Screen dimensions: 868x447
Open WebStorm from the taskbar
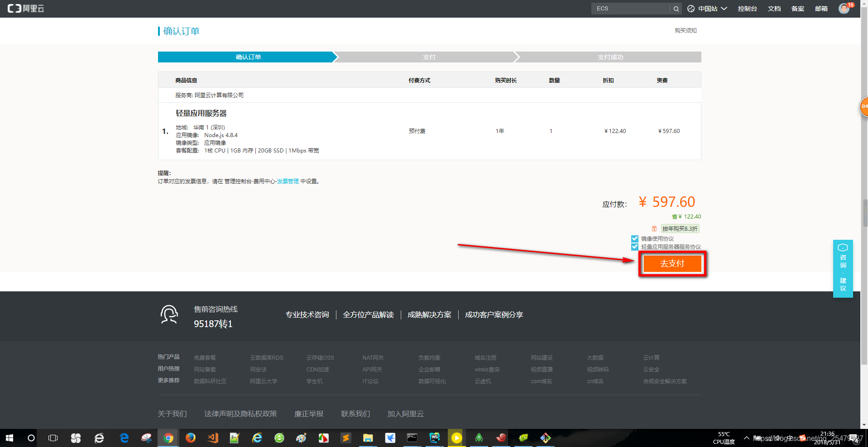pos(434,438)
